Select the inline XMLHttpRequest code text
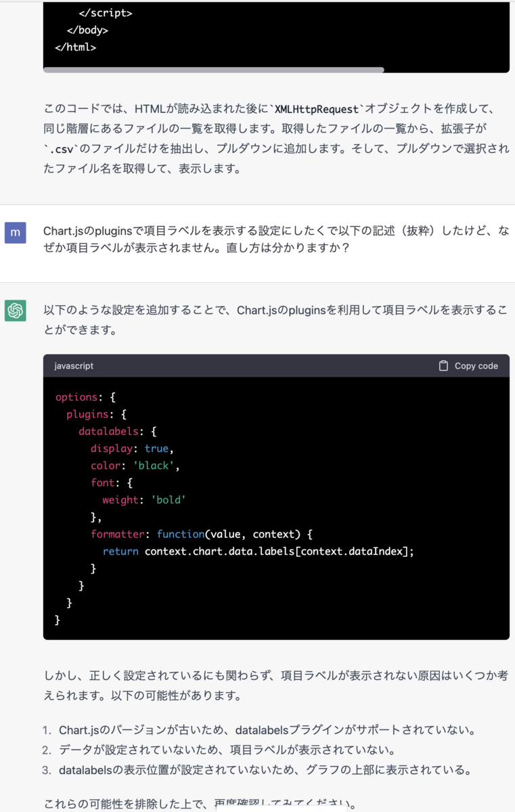 (x=317, y=109)
